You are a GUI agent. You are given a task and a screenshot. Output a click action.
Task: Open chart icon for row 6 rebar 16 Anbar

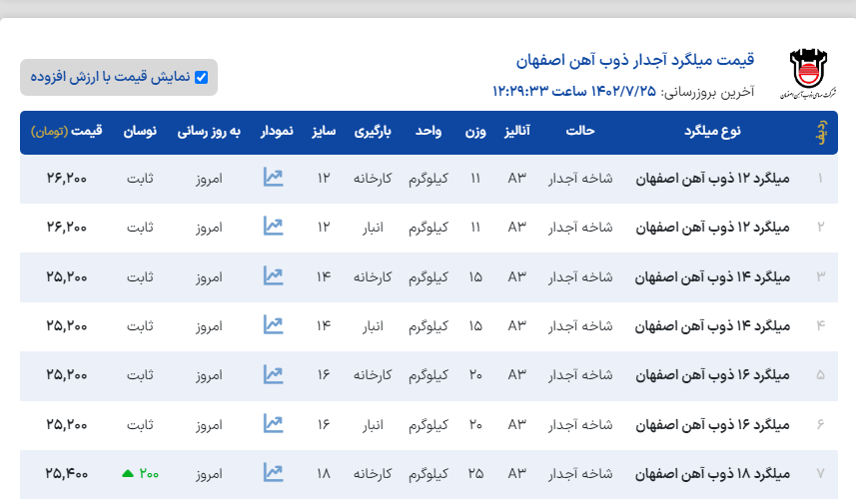(273, 424)
